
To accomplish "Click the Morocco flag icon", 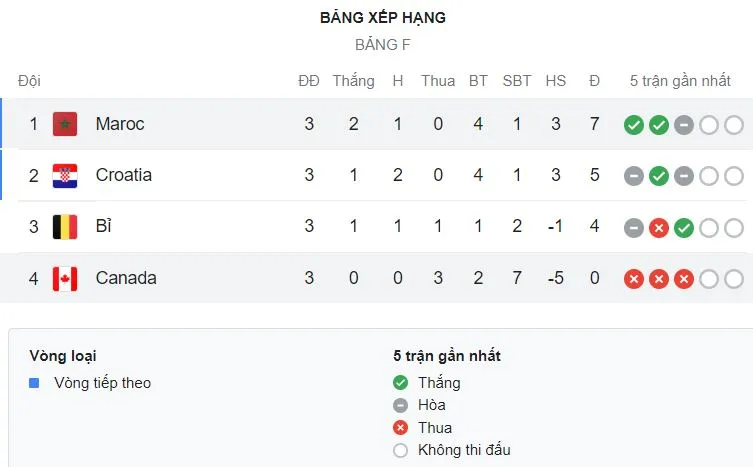I will click(65, 124).
